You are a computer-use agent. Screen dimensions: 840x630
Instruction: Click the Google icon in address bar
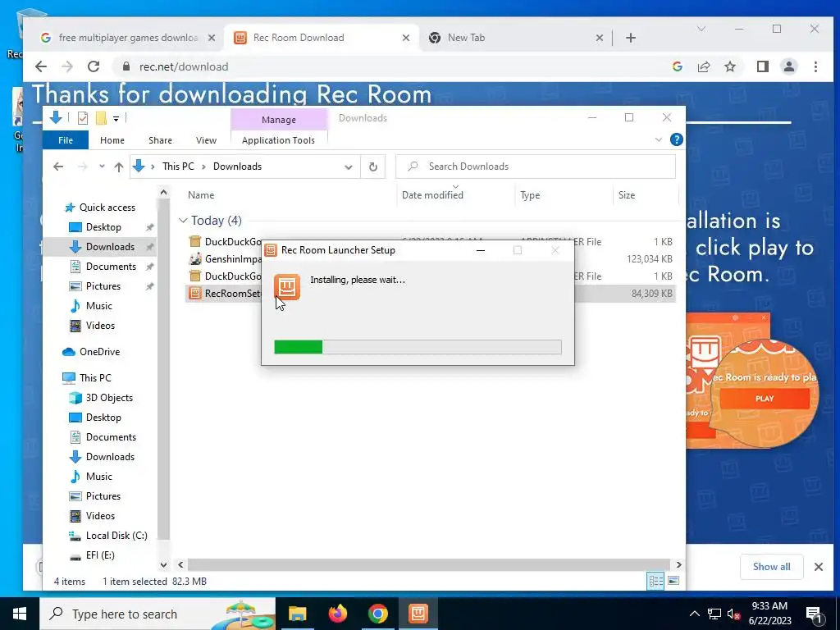pyautogui.click(x=677, y=66)
